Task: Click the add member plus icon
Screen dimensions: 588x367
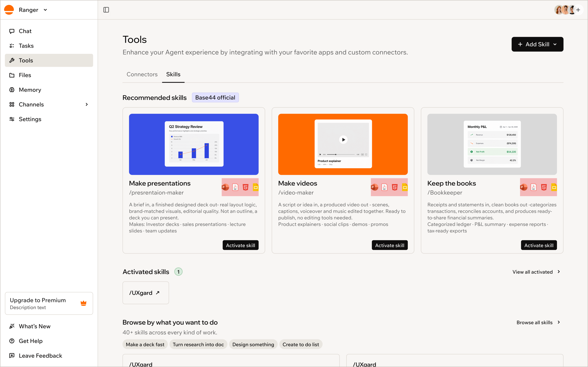Action: point(578,10)
